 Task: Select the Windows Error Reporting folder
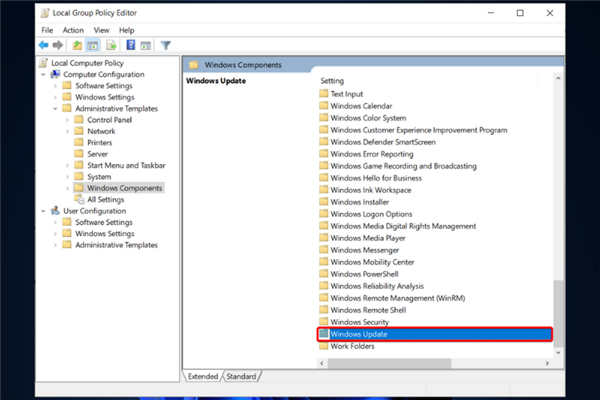[x=372, y=154]
